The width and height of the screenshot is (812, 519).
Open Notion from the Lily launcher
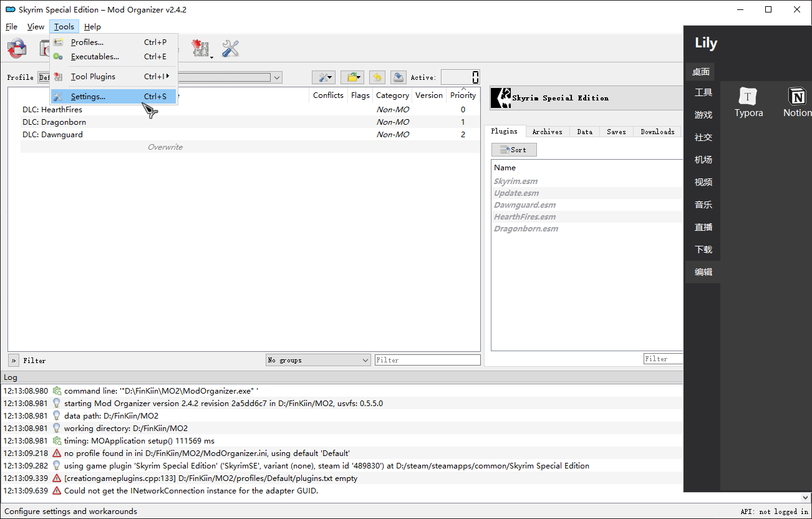(797, 102)
